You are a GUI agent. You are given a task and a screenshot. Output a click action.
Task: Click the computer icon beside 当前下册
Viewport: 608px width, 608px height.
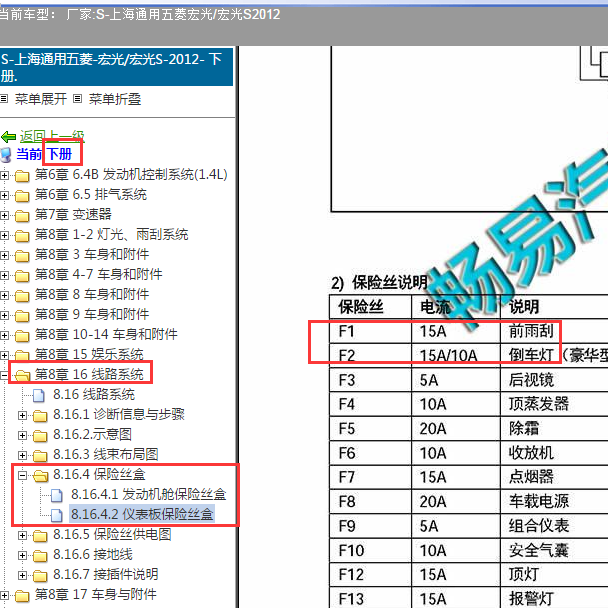[6, 155]
